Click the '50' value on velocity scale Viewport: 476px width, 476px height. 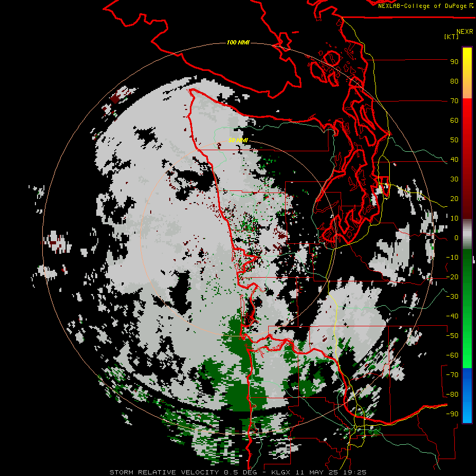454,140
